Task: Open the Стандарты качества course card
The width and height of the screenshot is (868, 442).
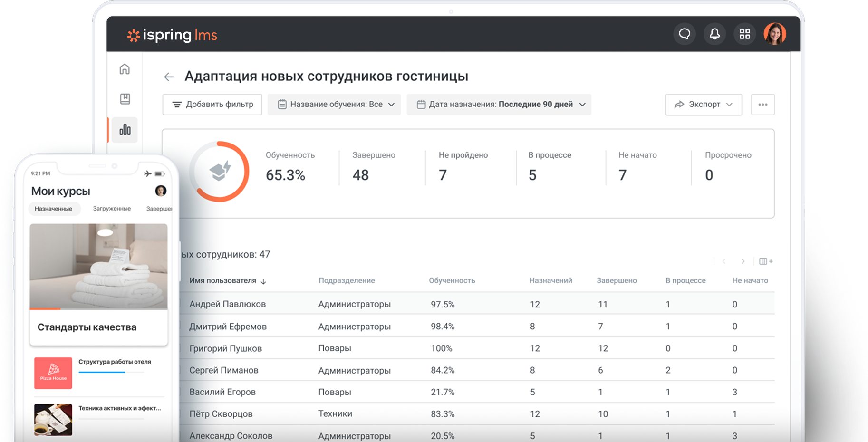Action: pyautogui.click(x=99, y=284)
